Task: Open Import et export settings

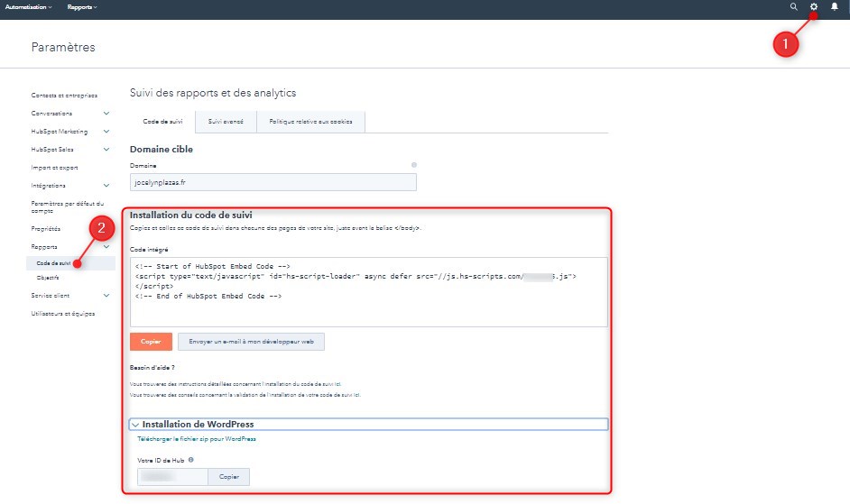Action: [54, 168]
